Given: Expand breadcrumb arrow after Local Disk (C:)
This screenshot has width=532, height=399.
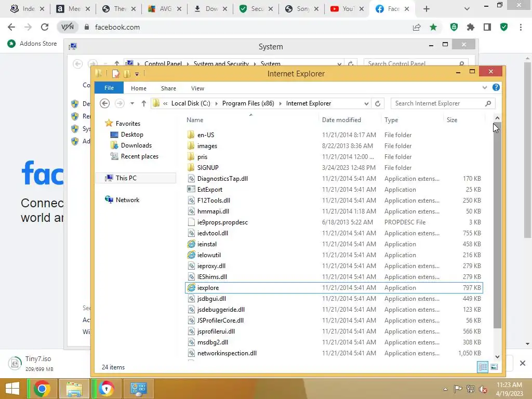Looking at the screenshot, I should [217, 103].
